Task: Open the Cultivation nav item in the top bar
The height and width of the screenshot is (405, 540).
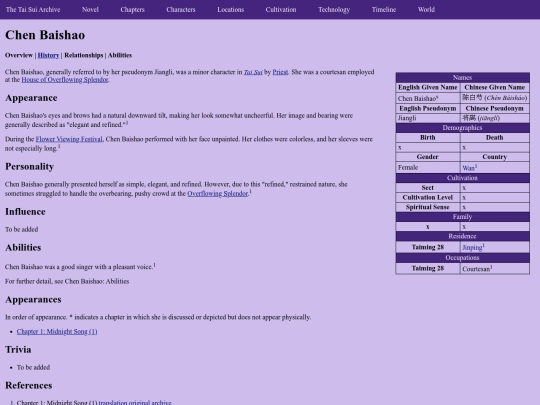Action: tap(281, 10)
